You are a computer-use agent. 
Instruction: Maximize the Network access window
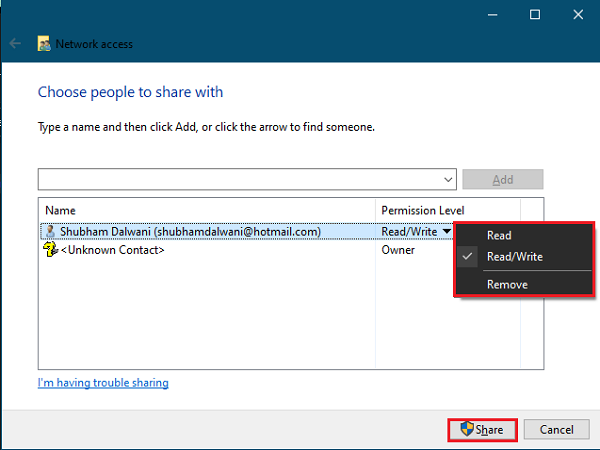click(x=534, y=14)
